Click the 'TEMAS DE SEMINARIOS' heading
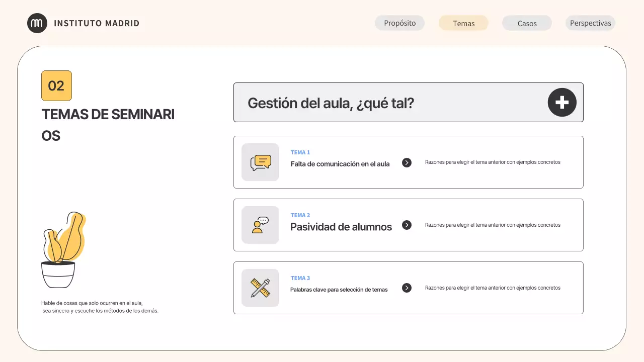 tap(108, 124)
